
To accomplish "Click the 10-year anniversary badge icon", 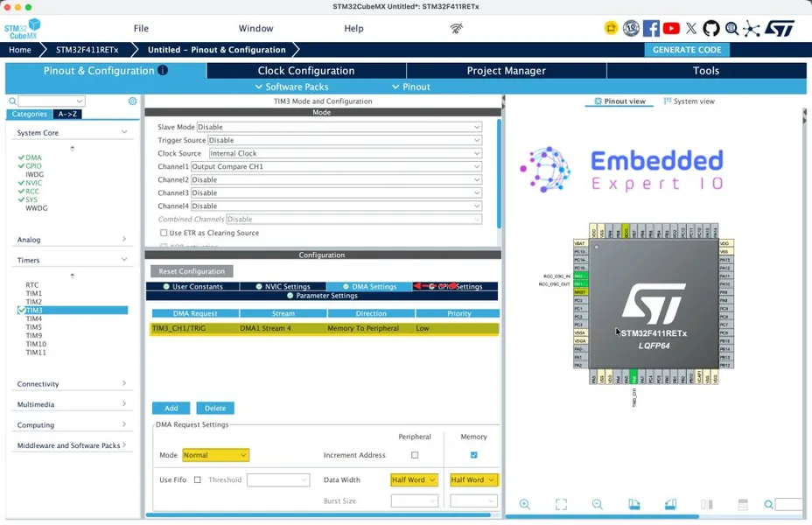I will [x=631, y=28].
